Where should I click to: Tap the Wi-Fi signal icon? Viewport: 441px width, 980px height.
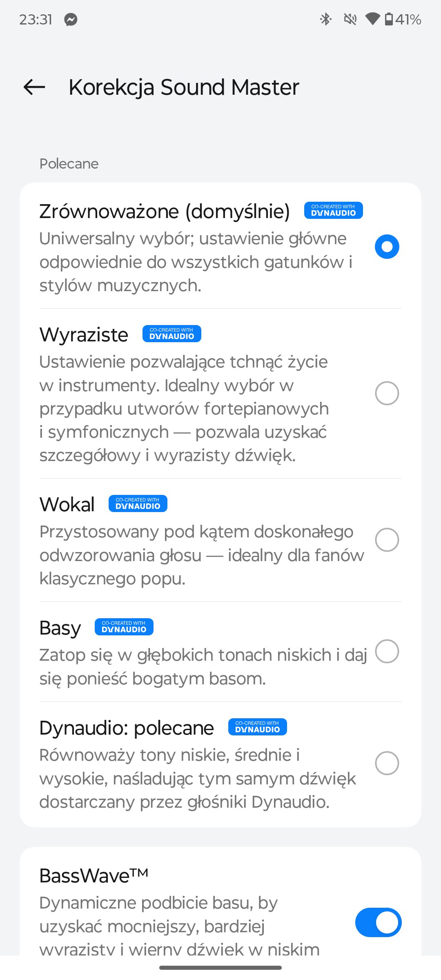click(372, 19)
